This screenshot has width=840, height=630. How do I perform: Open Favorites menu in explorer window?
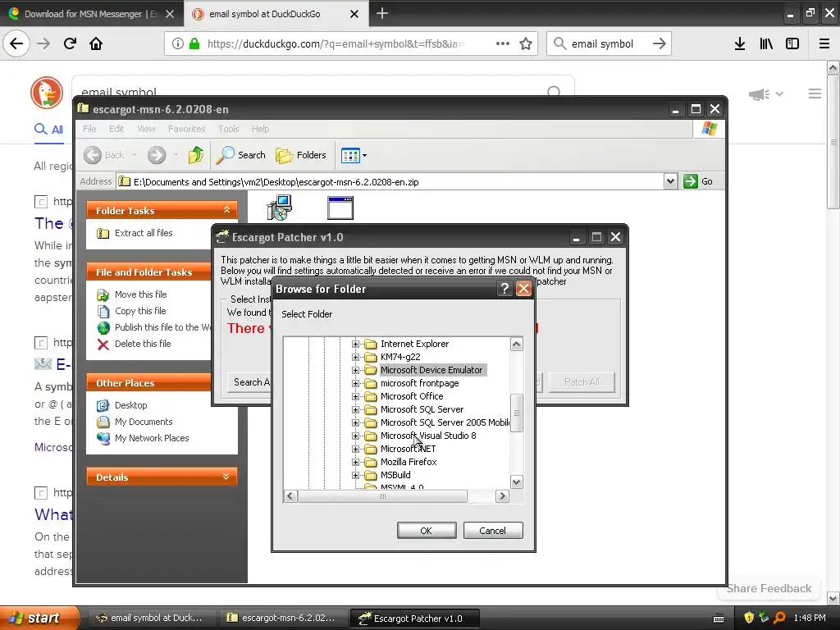pos(186,129)
